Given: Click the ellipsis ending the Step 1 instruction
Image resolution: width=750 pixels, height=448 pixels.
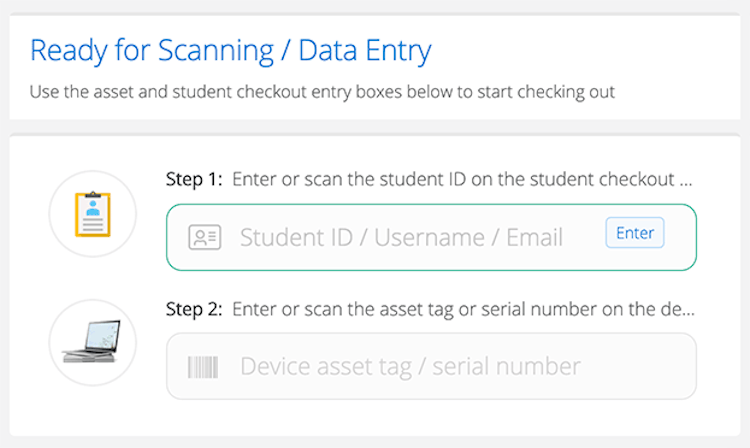Looking at the screenshot, I should 685,183.
